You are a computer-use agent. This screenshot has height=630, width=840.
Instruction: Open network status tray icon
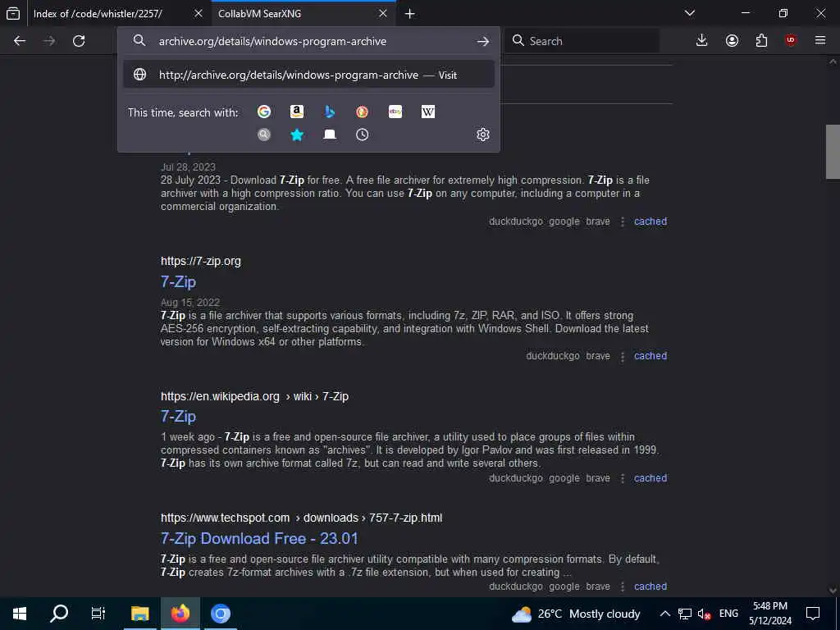pos(685,614)
